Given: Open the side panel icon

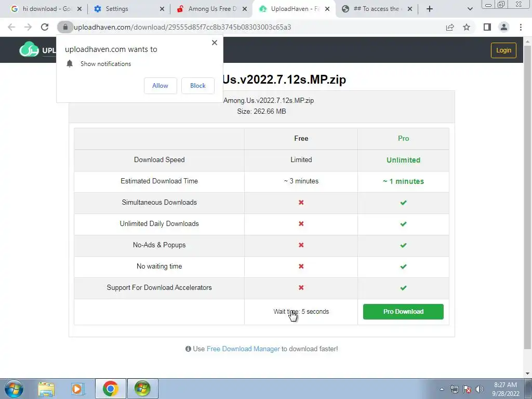Looking at the screenshot, I should (x=487, y=27).
